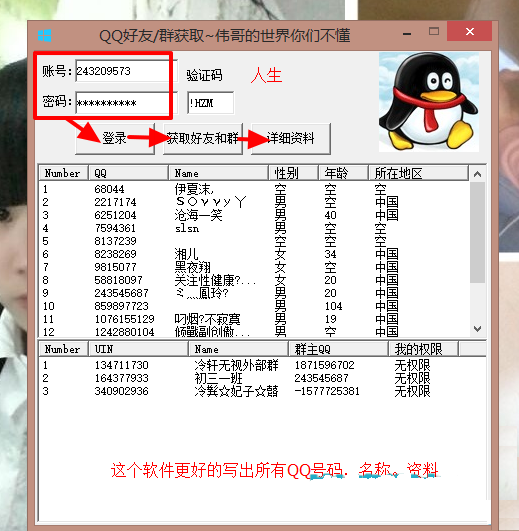The height and width of the screenshot is (531, 519).
Task: Select group row with UIN 340902936
Action: tap(262, 391)
